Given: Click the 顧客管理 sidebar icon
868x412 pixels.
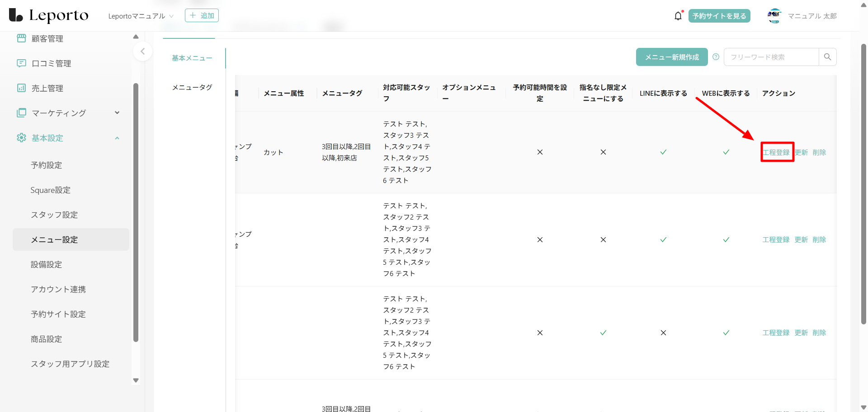Looking at the screenshot, I should [21, 38].
